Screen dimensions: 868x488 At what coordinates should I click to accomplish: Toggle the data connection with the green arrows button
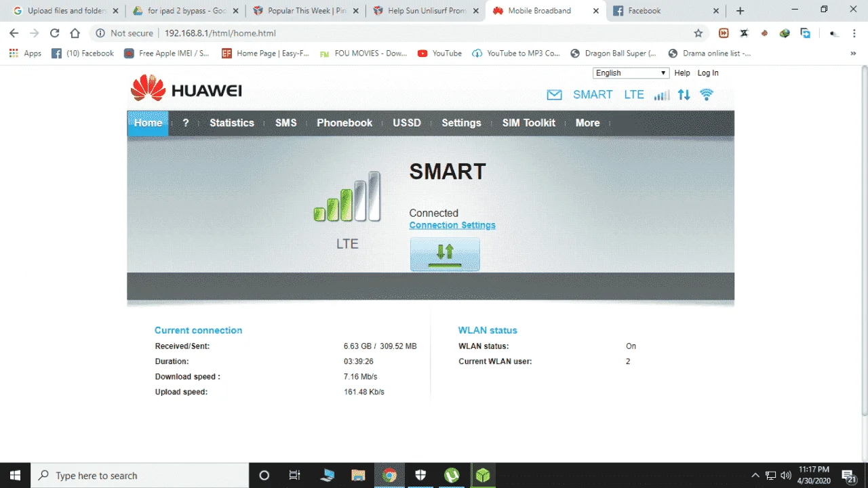pos(445,254)
